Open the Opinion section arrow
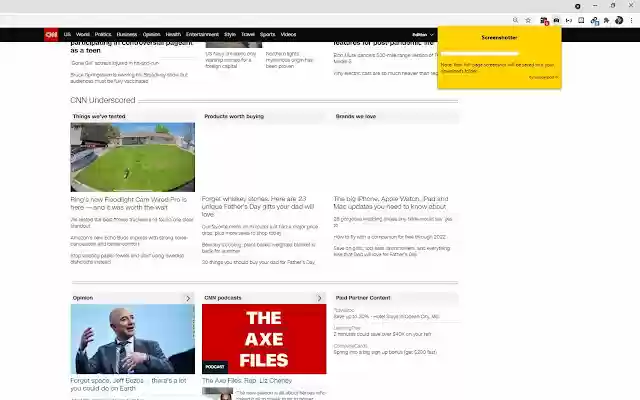Image resolution: width=640 pixels, height=400 pixels. [188, 298]
